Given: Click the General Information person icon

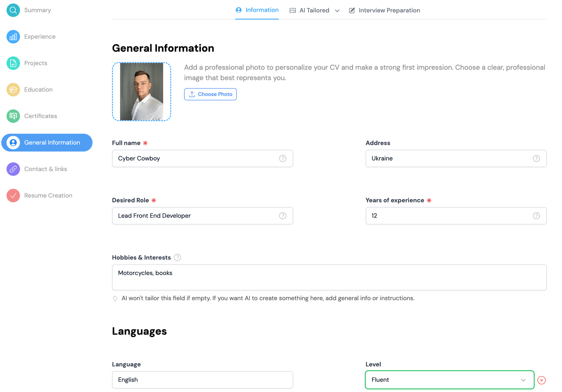Looking at the screenshot, I should 13,143.
